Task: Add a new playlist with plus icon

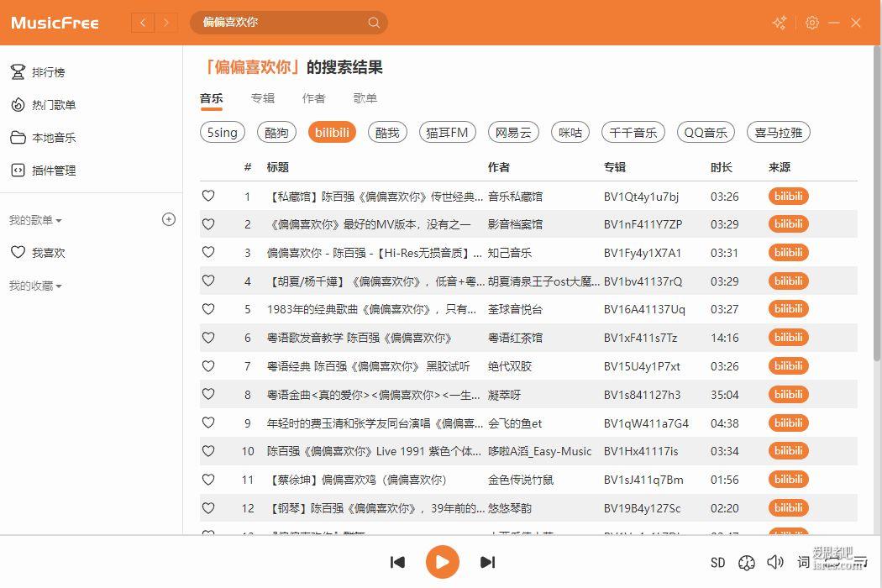Action: point(169,219)
